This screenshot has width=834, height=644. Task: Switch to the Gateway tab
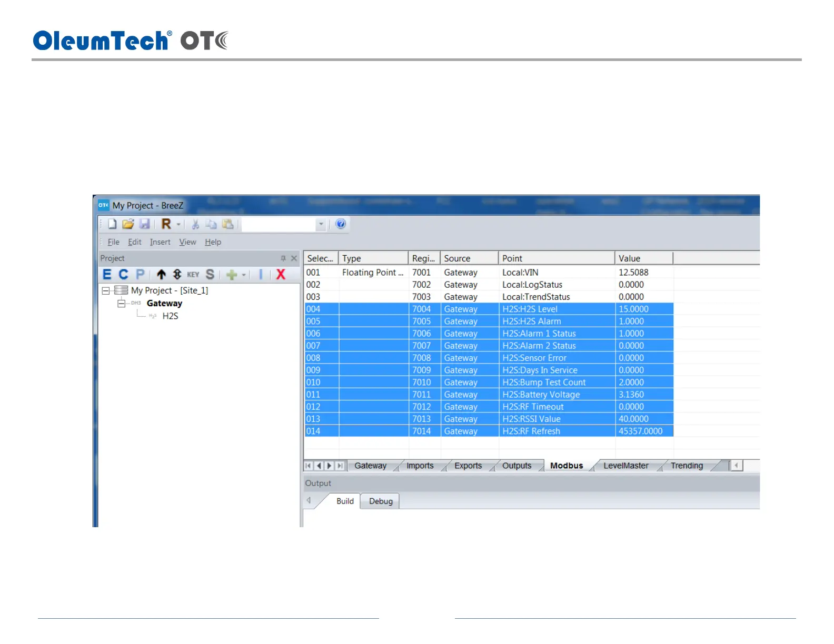point(371,466)
